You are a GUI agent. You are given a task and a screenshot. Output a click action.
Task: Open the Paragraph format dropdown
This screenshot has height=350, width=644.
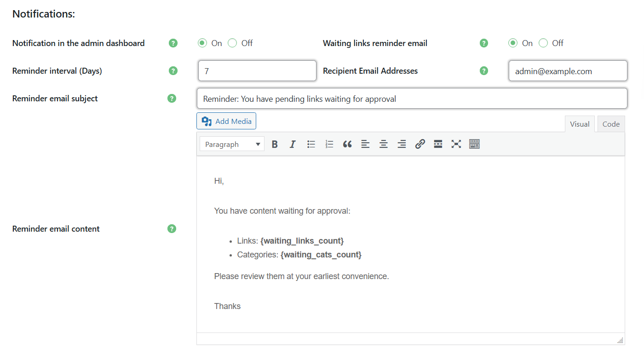pyautogui.click(x=231, y=144)
